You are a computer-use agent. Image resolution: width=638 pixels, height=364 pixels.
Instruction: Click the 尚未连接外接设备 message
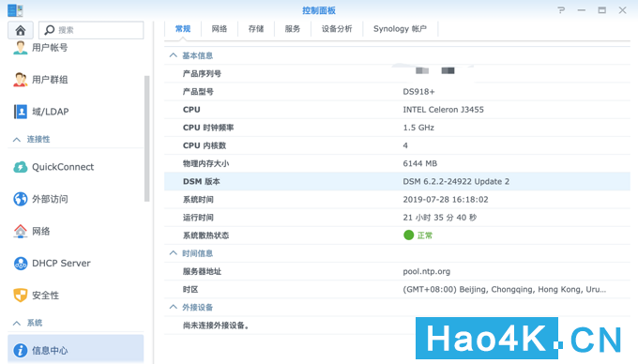(x=216, y=326)
